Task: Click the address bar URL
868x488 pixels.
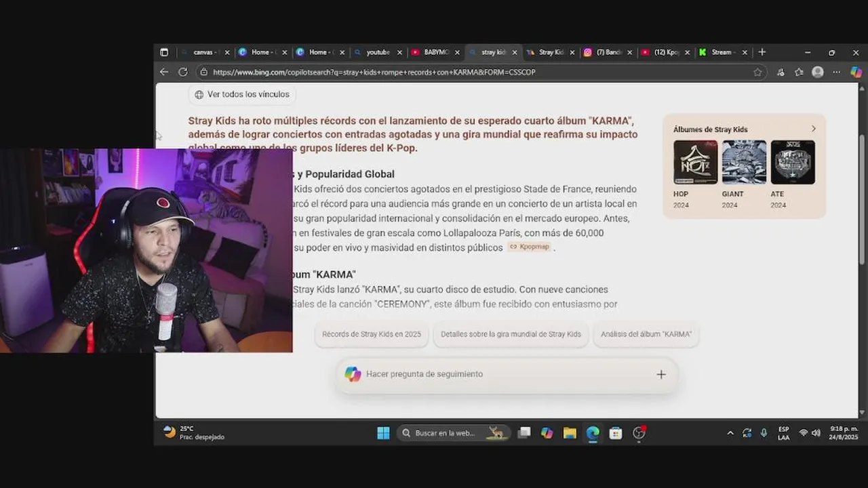Action: 374,72
